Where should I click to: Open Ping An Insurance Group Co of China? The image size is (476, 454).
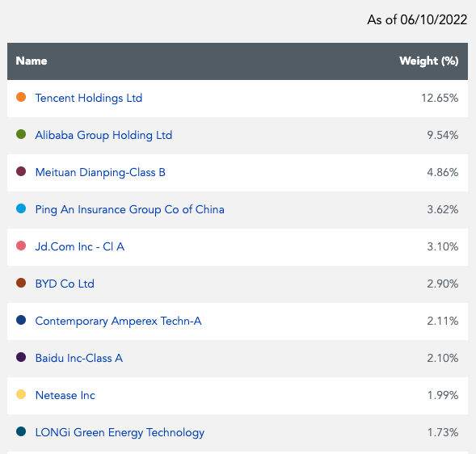pos(129,210)
